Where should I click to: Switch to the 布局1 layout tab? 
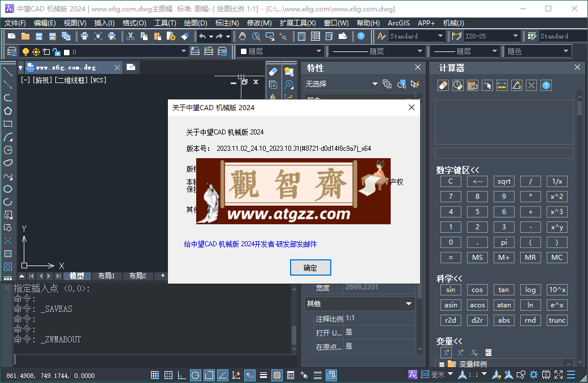click(106, 276)
